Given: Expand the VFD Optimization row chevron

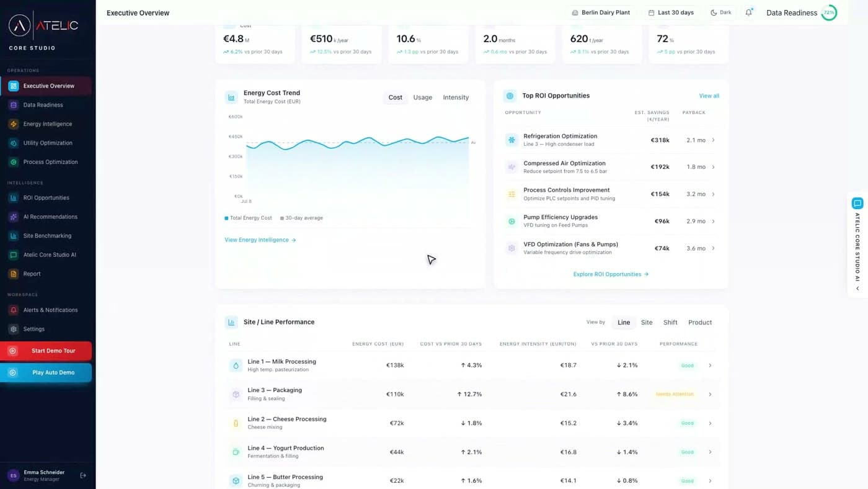Looking at the screenshot, I should [x=713, y=248].
